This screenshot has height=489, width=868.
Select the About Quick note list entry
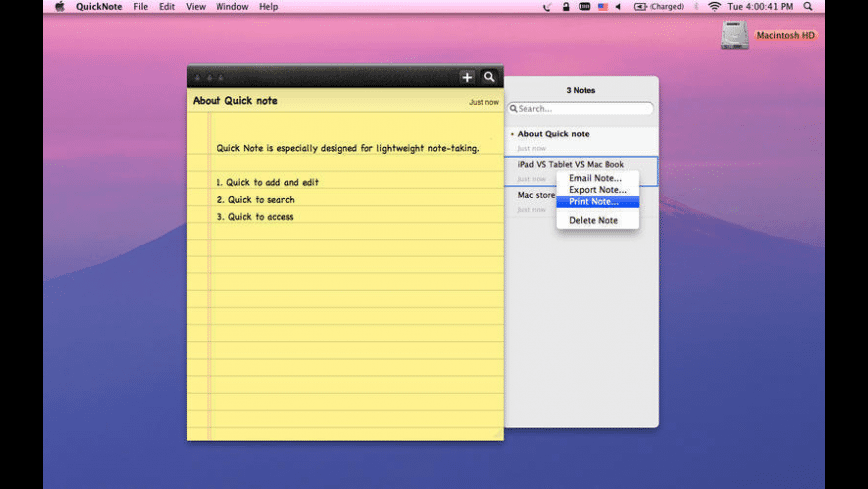pyautogui.click(x=582, y=140)
